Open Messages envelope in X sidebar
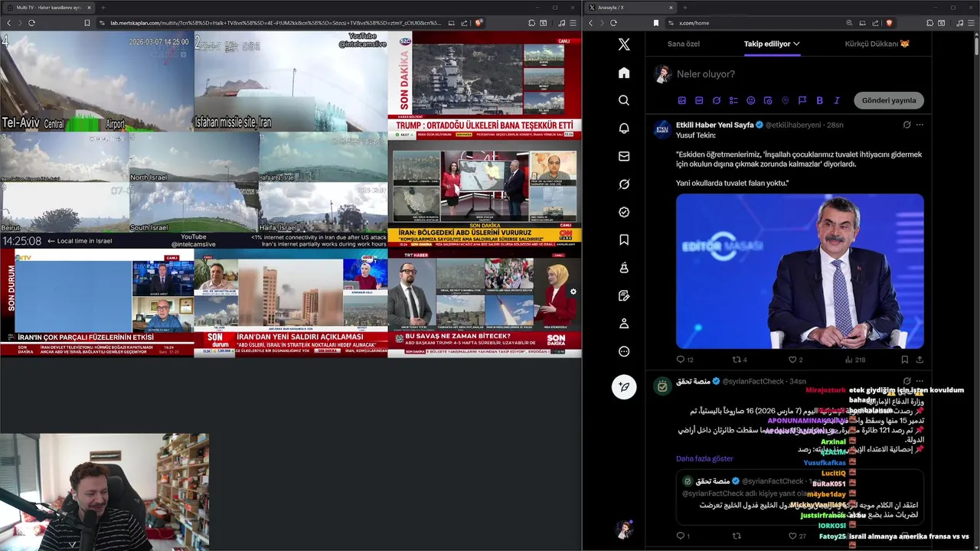The image size is (980, 551). pyautogui.click(x=624, y=156)
